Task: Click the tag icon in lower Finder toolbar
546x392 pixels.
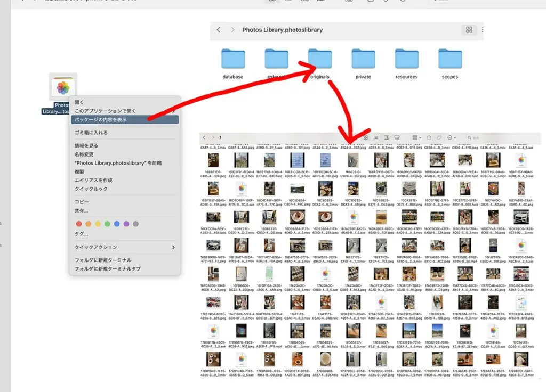Action: [x=439, y=138]
